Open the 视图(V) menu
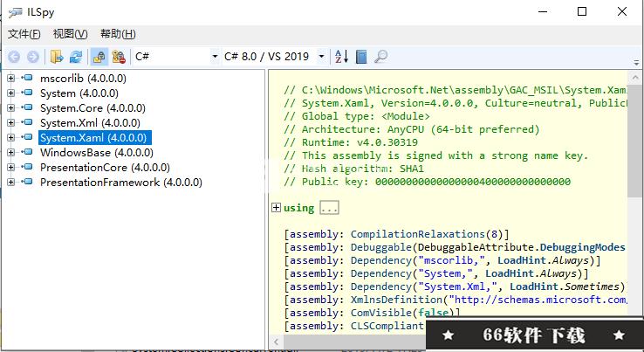644x352 pixels. pos(70,34)
